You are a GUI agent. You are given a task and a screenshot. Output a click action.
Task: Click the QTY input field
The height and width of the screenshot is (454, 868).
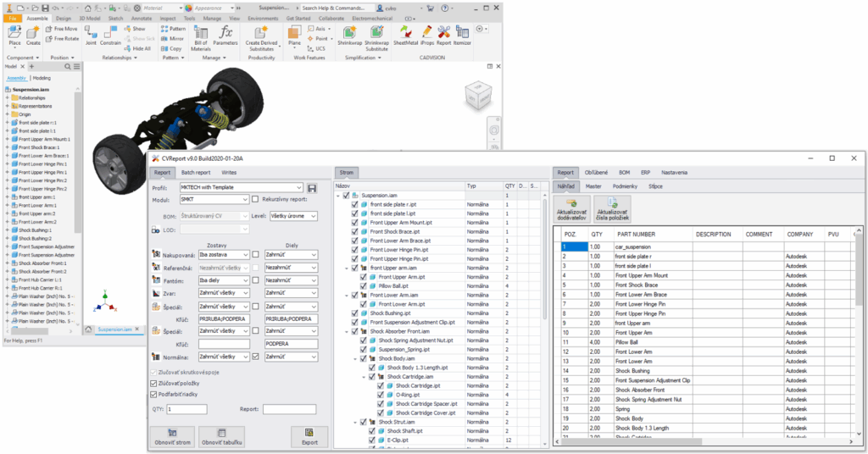[186, 409]
